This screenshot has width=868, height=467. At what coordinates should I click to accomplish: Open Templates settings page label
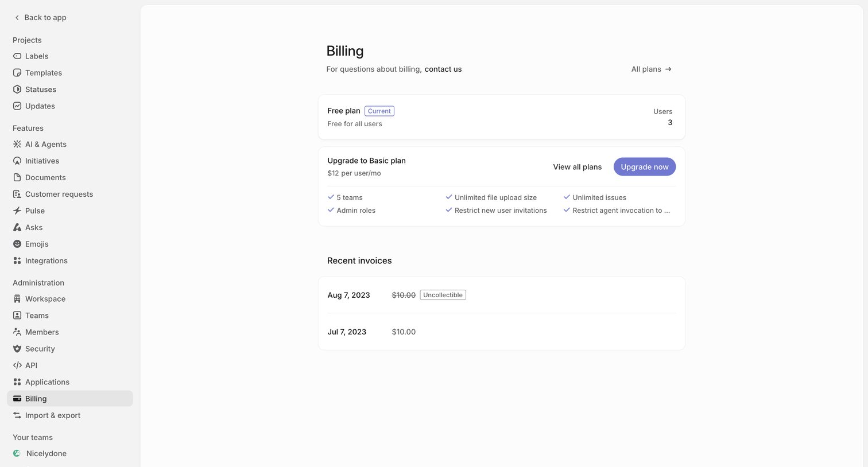pyautogui.click(x=44, y=73)
